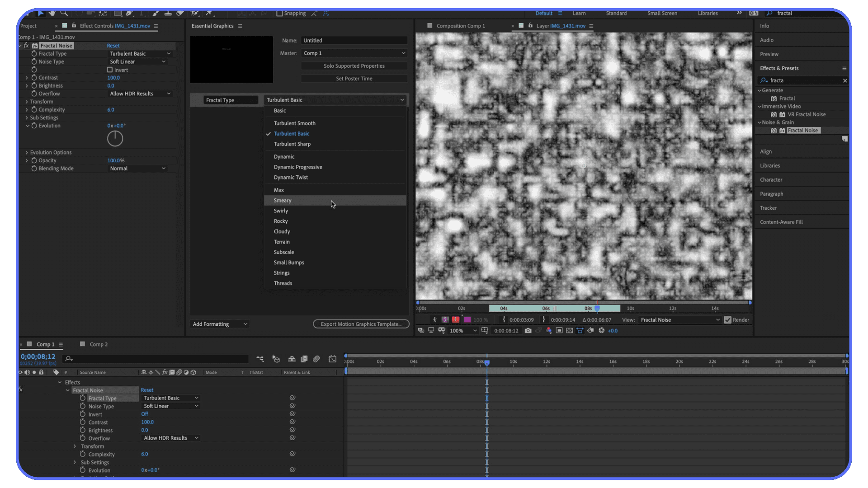Open the Graph Editor icon
This screenshot has width=868, height=488.
[332, 359]
